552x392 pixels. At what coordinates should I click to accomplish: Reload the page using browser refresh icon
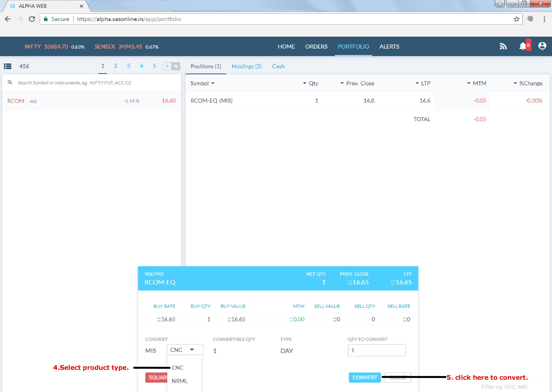[32, 19]
